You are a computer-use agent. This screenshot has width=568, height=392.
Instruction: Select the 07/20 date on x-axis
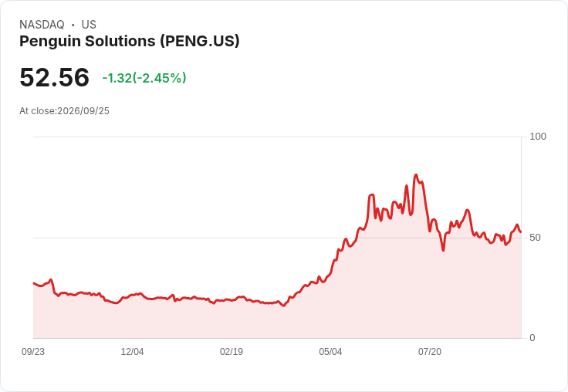pyautogui.click(x=430, y=352)
